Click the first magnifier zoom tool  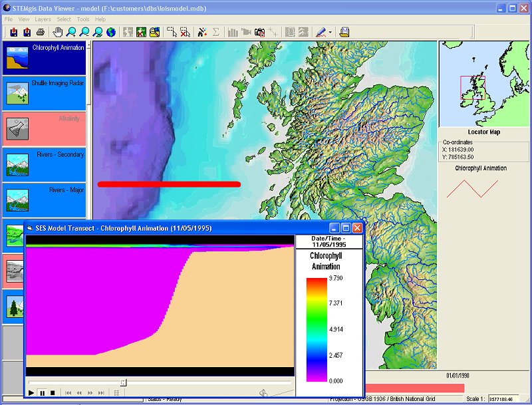pyautogui.click(x=71, y=32)
